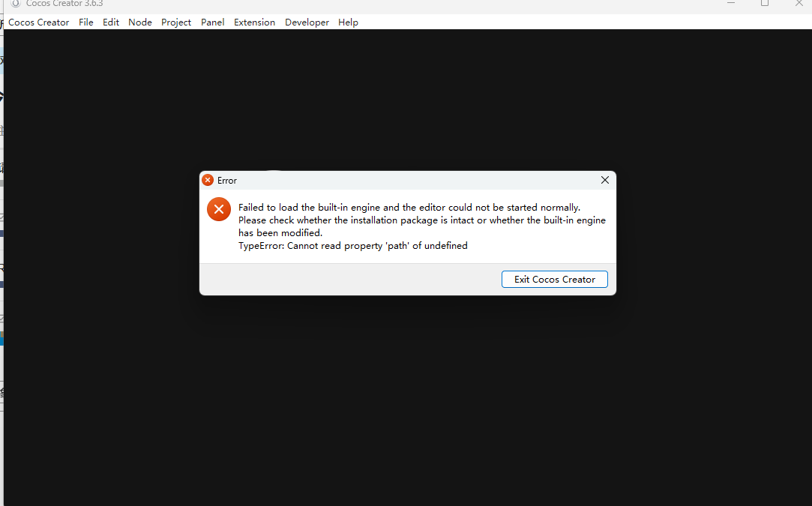Open the Panel menu
The height and width of the screenshot is (506, 812).
(x=212, y=22)
